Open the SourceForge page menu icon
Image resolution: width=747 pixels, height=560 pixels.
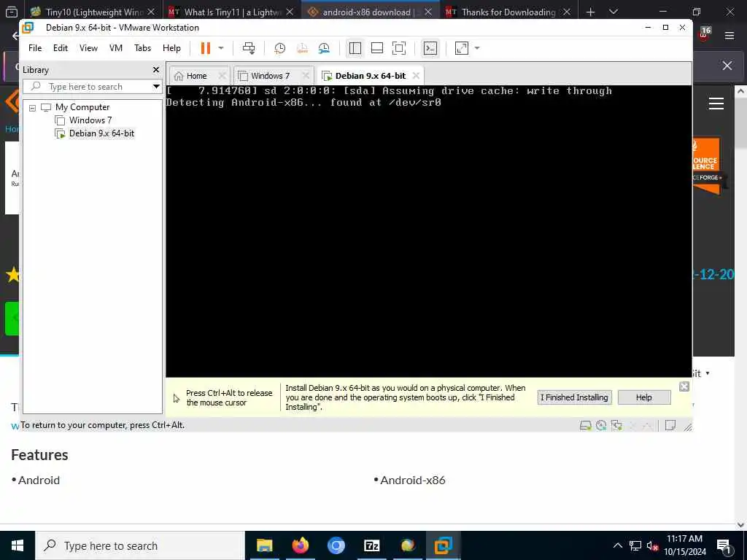[716, 104]
